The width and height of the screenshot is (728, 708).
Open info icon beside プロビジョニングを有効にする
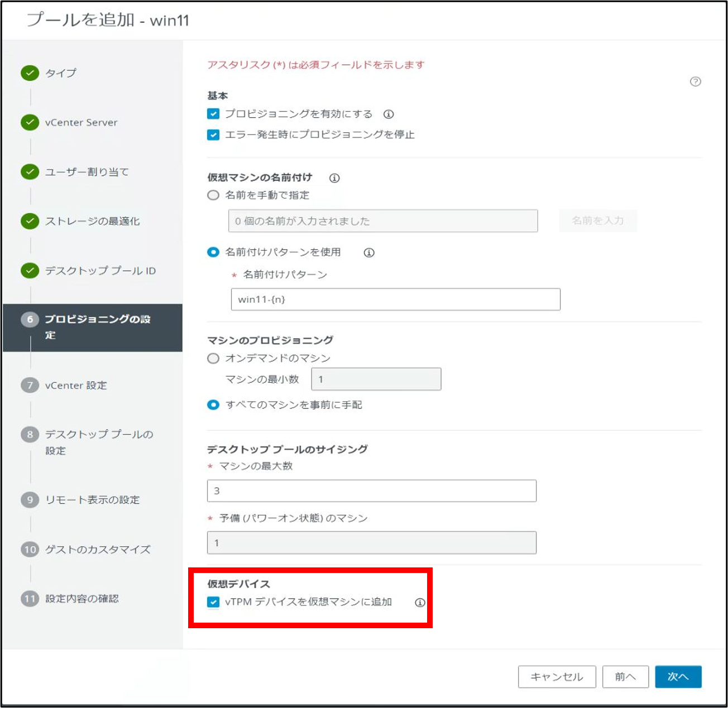point(389,114)
